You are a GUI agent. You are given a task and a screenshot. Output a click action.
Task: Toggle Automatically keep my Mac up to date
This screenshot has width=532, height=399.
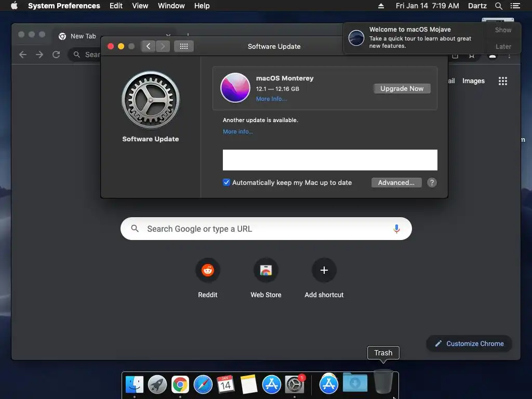[227, 182]
